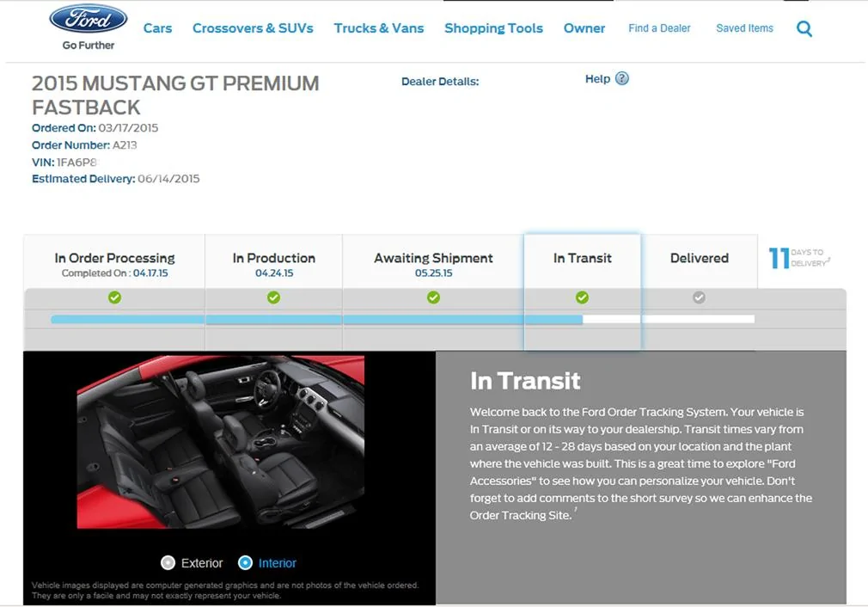Screen dimensions: 868x607
Task: Click the Help link text
Action: (x=597, y=79)
